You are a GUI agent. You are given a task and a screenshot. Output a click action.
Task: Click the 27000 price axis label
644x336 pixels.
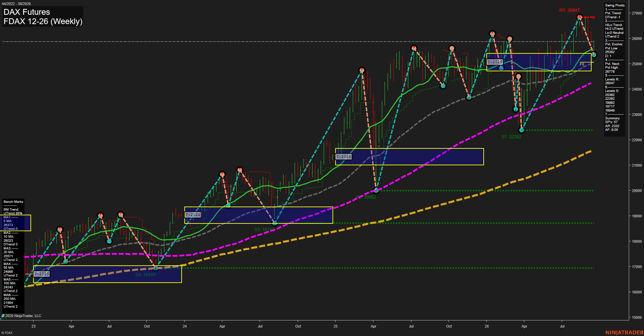point(637,13)
